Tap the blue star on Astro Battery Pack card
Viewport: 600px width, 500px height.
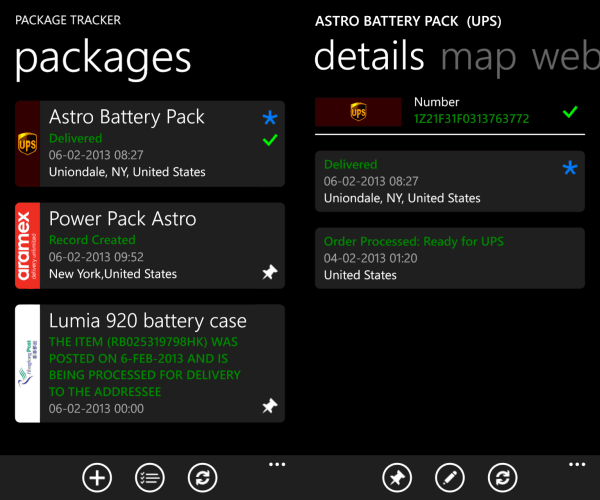(270, 117)
